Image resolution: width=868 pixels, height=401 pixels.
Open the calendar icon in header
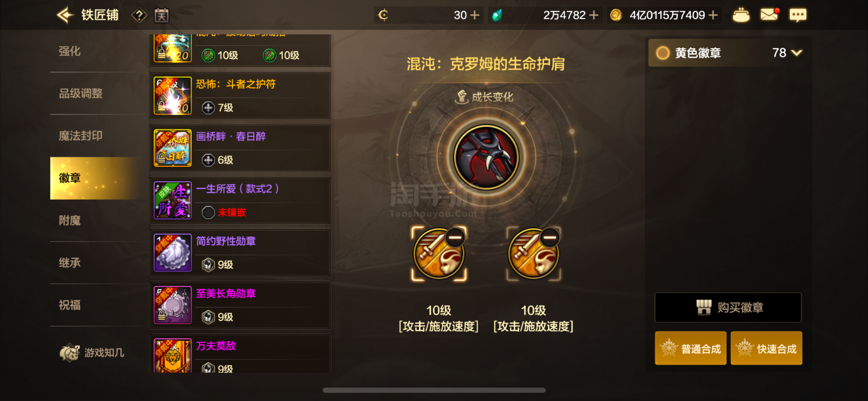coord(161,15)
